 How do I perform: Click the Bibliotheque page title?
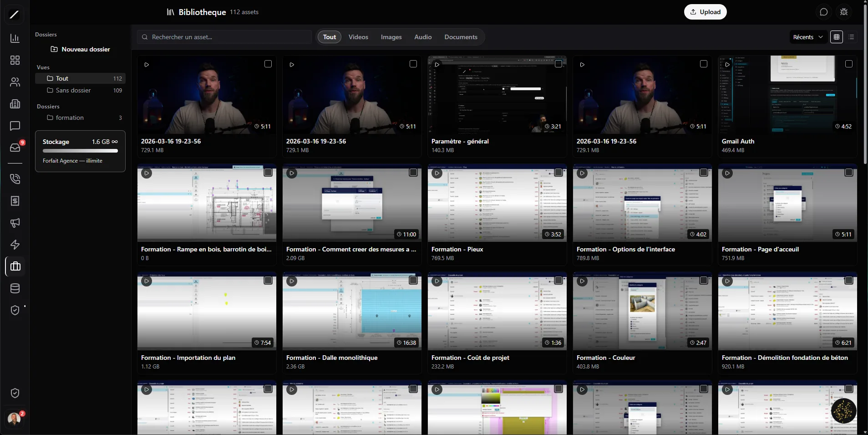click(202, 12)
